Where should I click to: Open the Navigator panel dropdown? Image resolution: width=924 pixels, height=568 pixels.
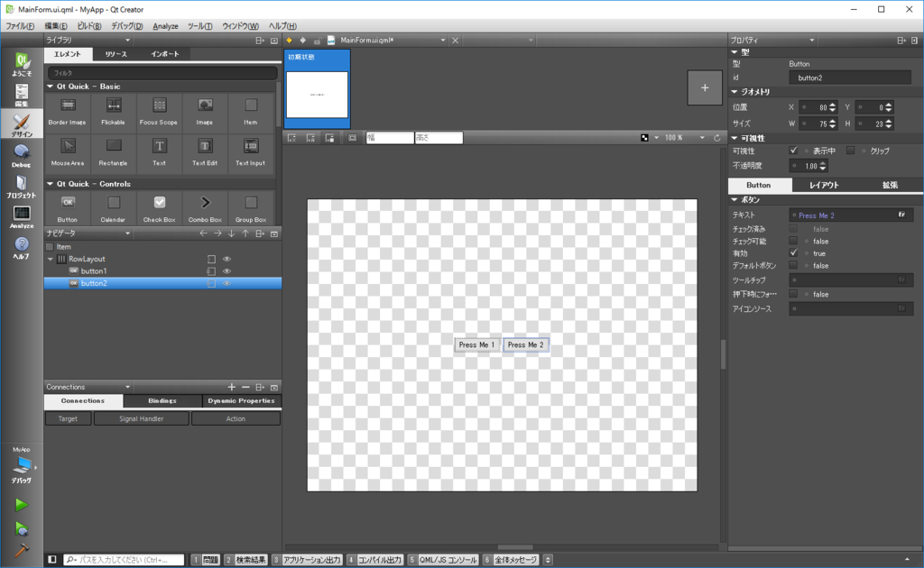tap(128, 234)
